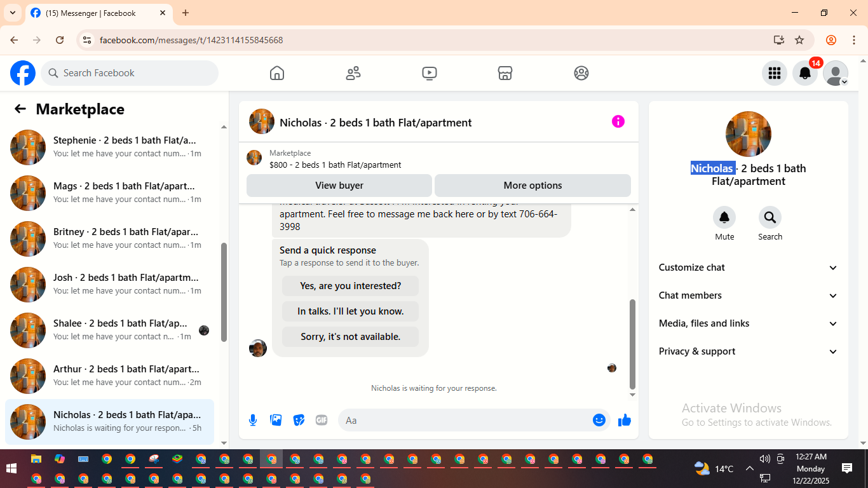Send 'Yes, are you interested?' quick response

coord(351,286)
